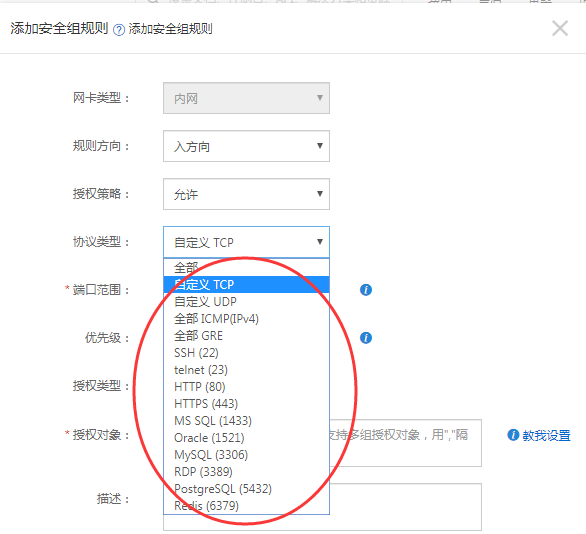Click the help question mark icon in title
The width and height of the screenshot is (586, 534).
pyautogui.click(x=119, y=30)
